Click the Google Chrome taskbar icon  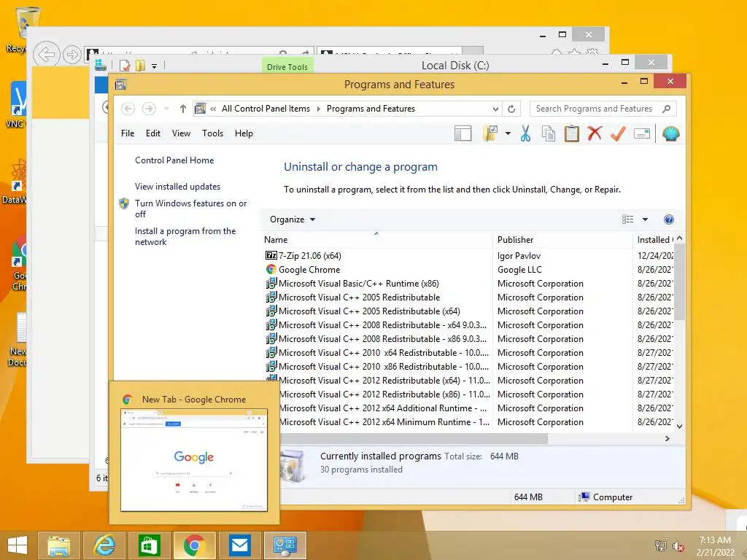tap(194, 545)
